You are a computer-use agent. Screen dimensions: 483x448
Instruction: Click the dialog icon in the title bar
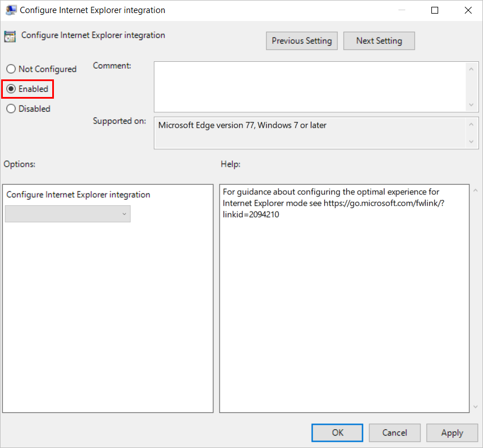[x=11, y=10]
